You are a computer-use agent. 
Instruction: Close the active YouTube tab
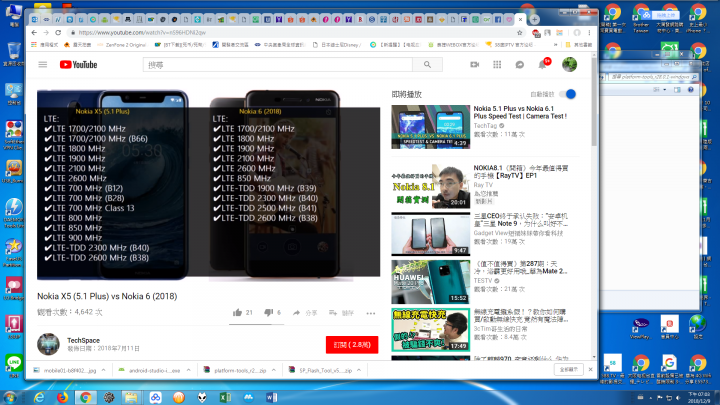[x=520, y=19]
